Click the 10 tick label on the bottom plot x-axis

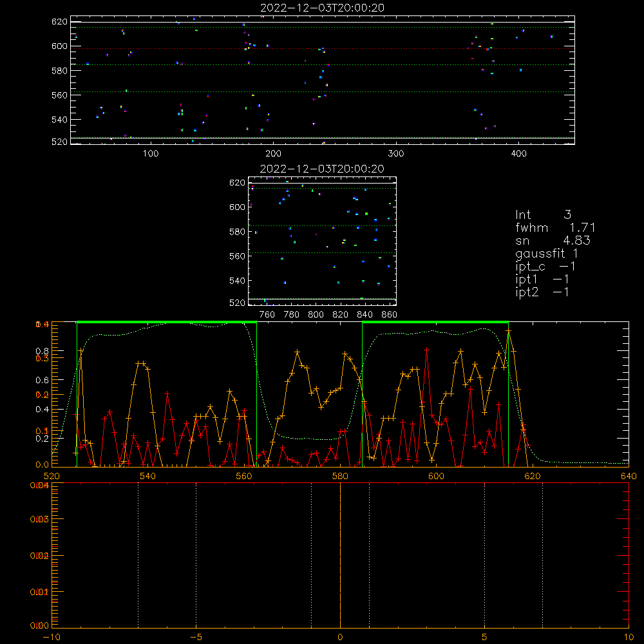coord(629,638)
